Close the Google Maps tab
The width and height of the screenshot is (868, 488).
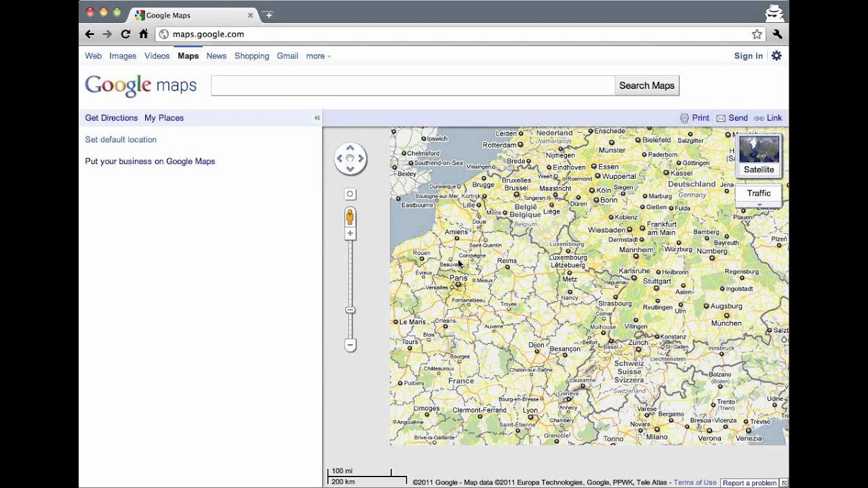pos(250,15)
